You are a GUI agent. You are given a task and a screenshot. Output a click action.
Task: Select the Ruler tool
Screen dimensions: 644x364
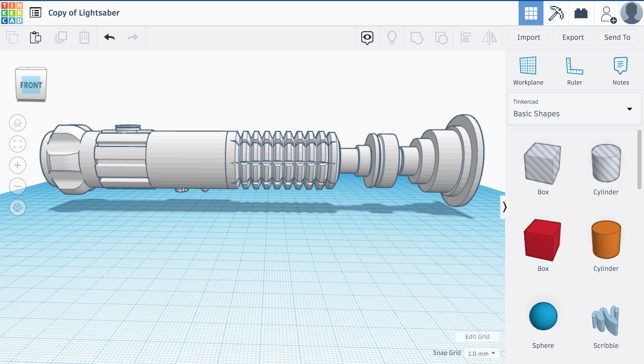tap(574, 71)
